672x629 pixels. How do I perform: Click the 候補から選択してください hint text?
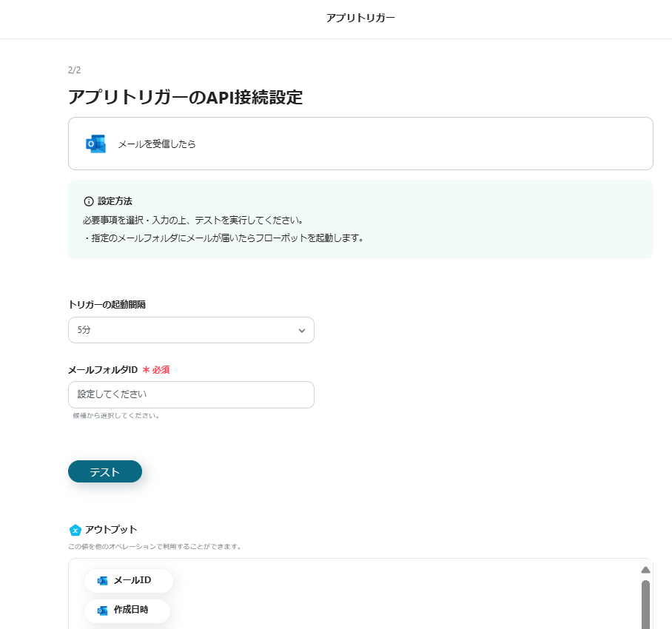point(116,416)
